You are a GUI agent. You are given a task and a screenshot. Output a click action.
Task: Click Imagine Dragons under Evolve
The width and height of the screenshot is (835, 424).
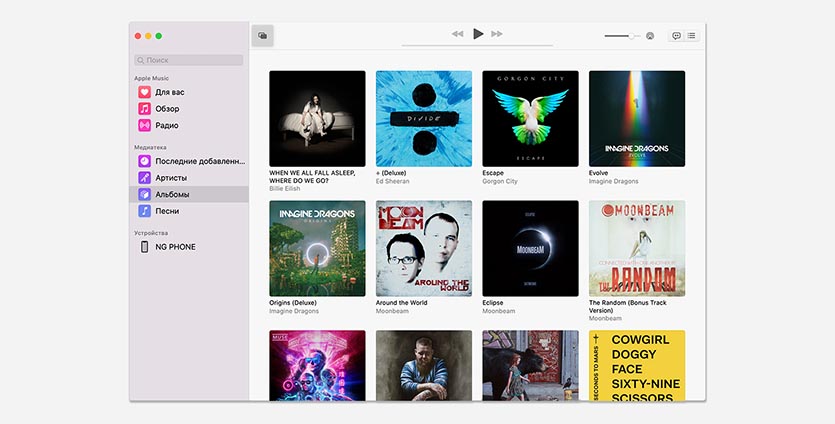click(x=613, y=181)
